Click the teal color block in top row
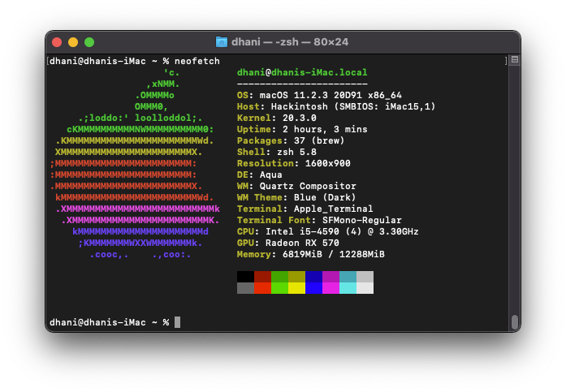Screen dimensions: 566x392 coord(348,277)
